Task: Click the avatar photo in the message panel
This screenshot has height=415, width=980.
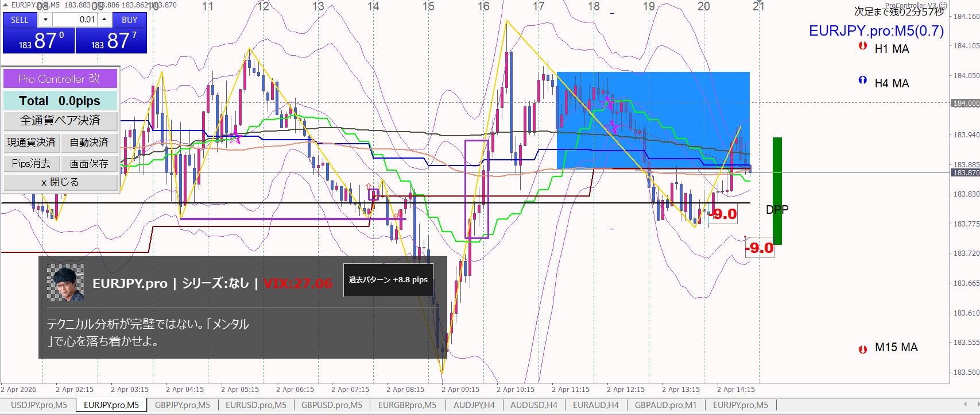Action: click(65, 283)
